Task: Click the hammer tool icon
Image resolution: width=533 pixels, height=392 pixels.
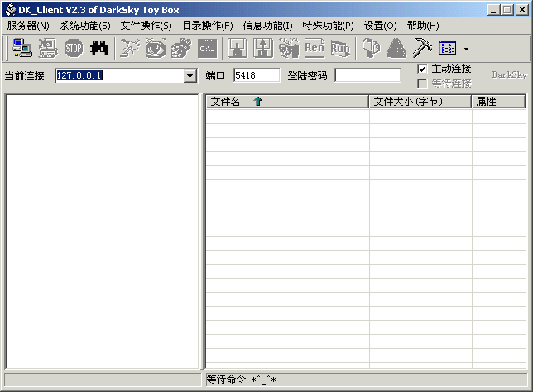Action: point(422,48)
